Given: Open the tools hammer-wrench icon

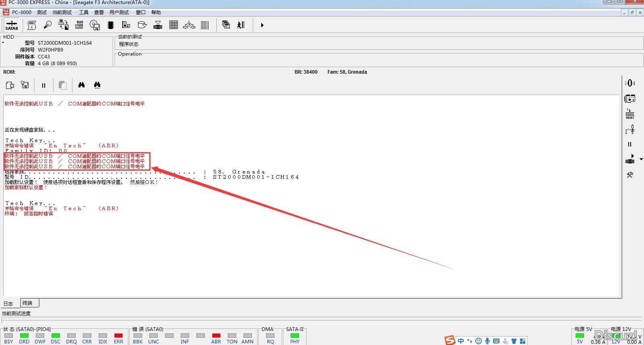Looking at the screenshot, I should (x=630, y=175).
